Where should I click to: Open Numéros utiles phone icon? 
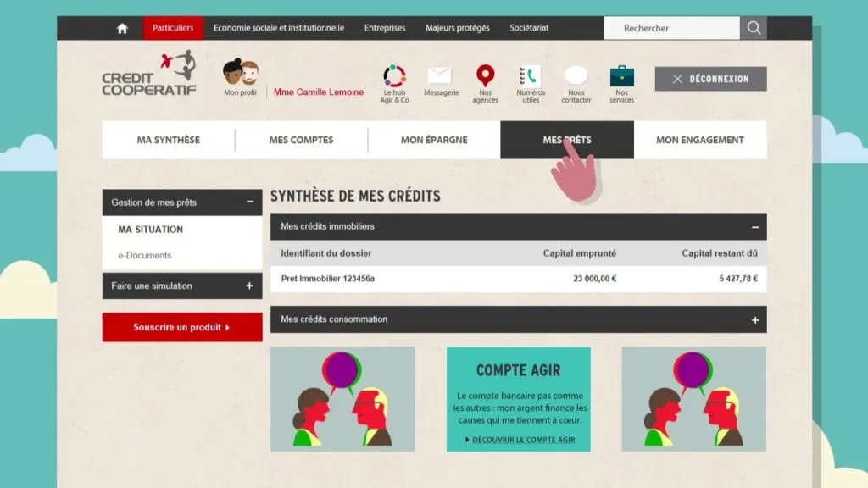point(531,76)
